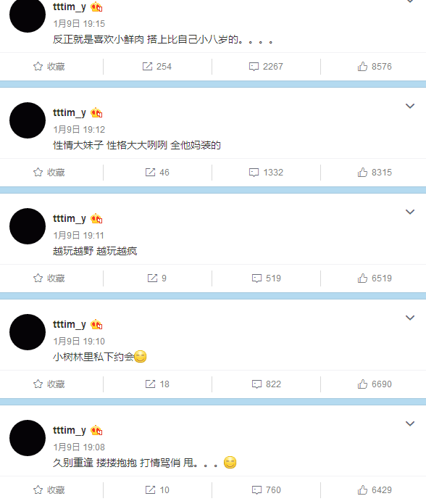426x504 pixels.
Task: Favorite the 19:15 post via the star icon
Action: pos(49,67)
